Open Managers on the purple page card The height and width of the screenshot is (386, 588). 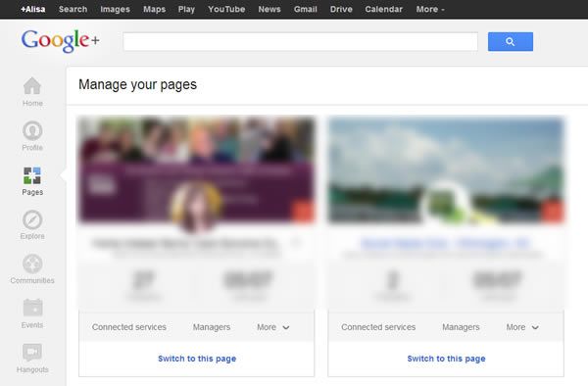point(212,327)
